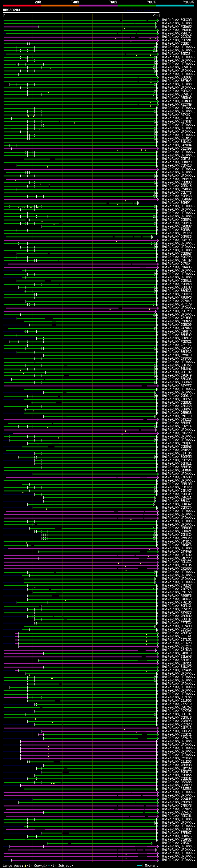Screen dimensions: 197x868
Task: Select the UniRef100_Q92688 label
Action: pyautogui.click(x=177, y=568)
